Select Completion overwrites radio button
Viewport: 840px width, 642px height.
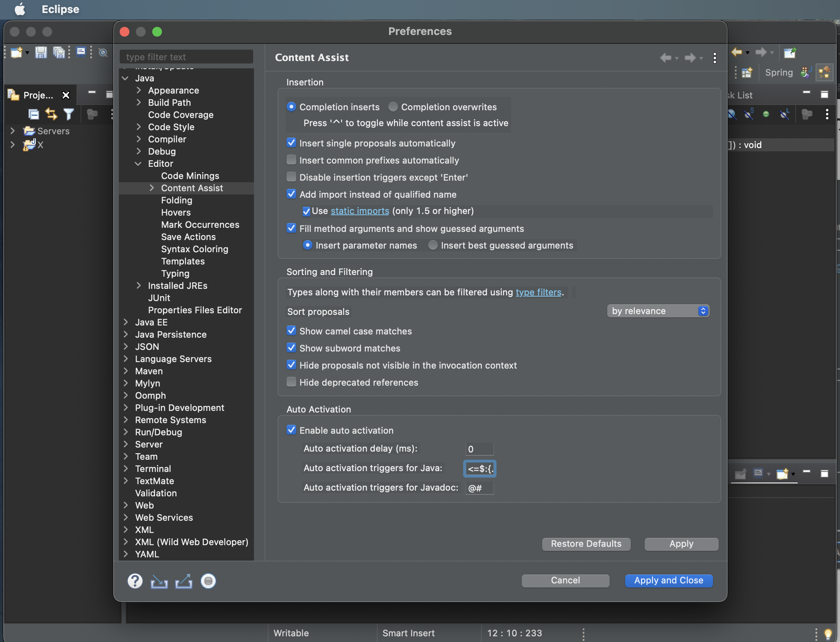click(x=393, y=107)
